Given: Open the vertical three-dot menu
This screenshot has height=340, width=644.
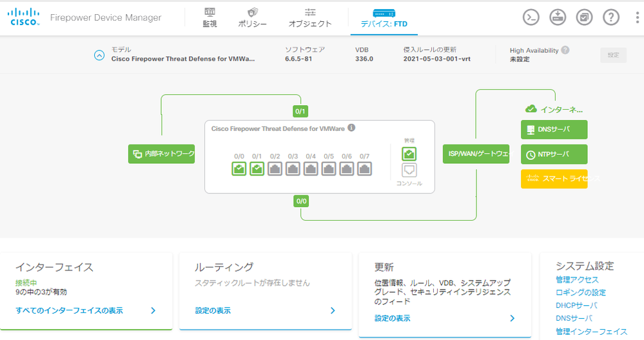Looking at the screenshot, I should (637, 17).
